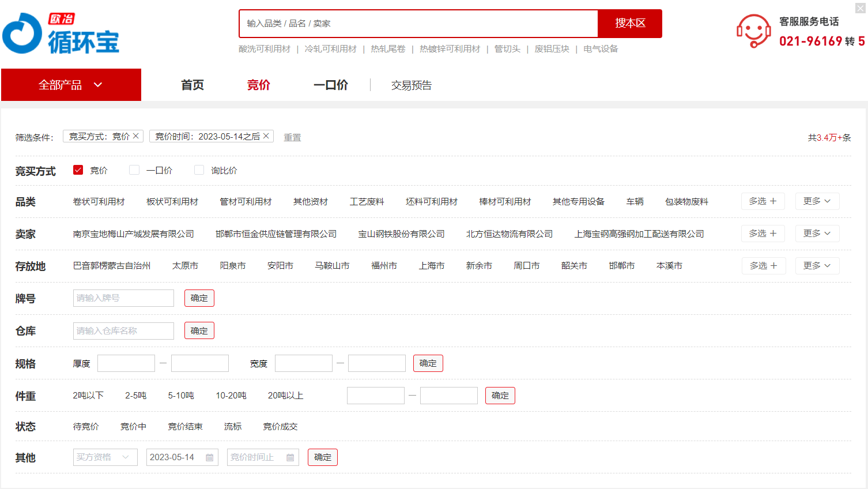
Task: Check the 一口价 checkbox
Action: point(134,170)
